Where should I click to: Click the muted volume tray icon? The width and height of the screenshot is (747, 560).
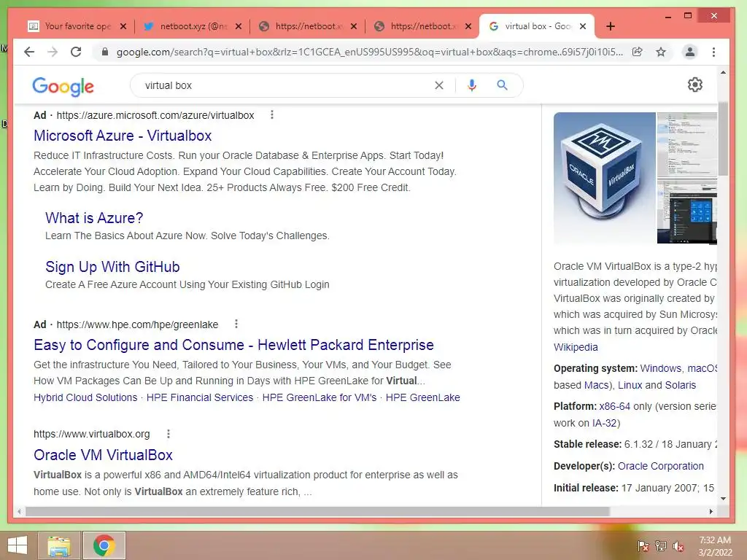(678, 546)
